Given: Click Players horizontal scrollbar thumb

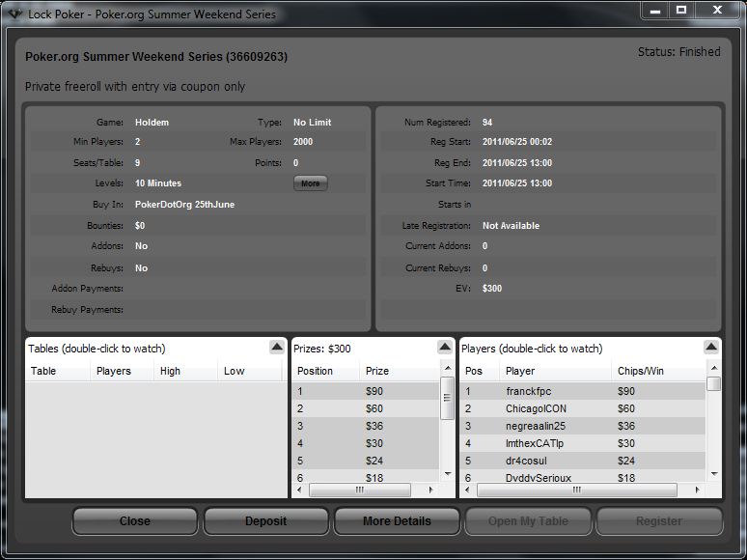Looking at the screenshot, I should pyautogui.click(x=577, y=490).
